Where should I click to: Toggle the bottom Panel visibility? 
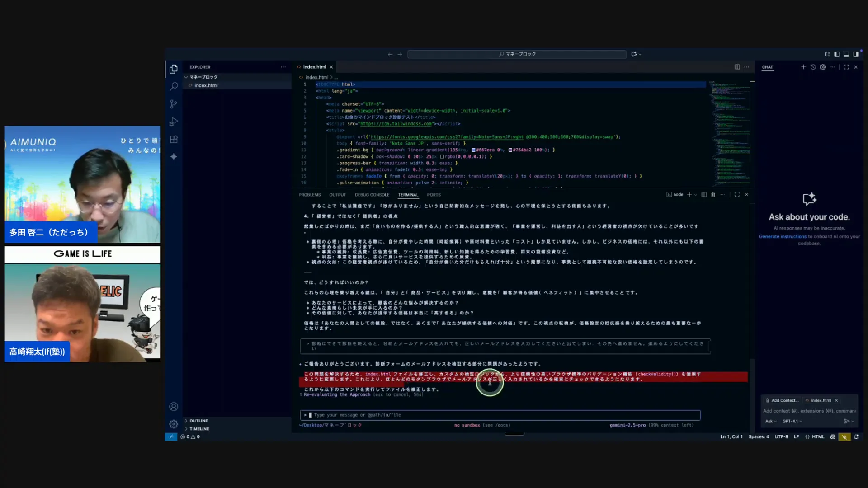(x=846, y=54)
